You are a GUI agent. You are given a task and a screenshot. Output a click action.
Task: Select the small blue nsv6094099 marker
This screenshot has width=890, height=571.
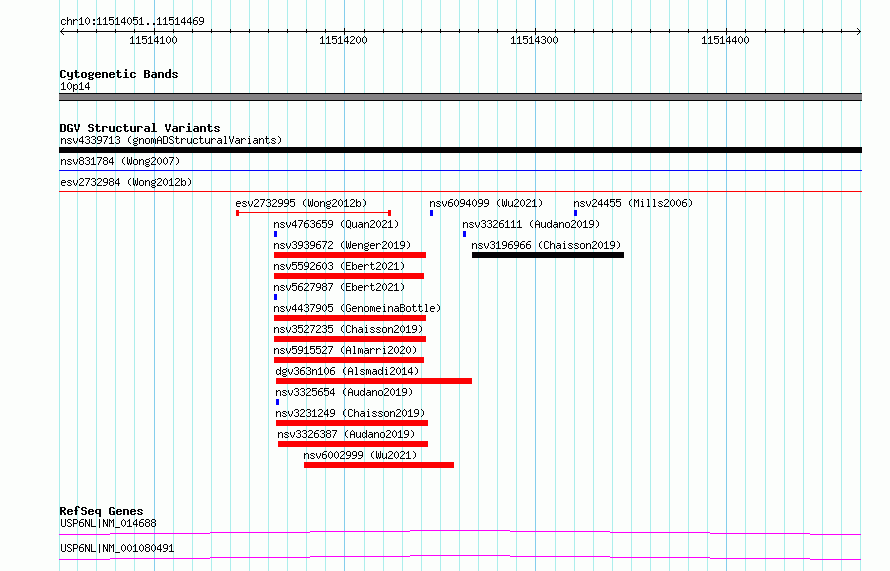point(431,213)
